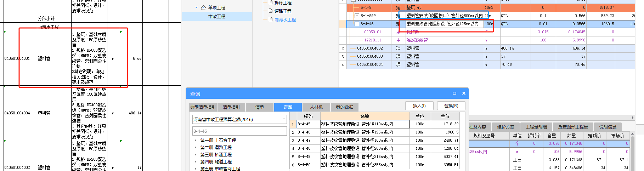Expand 第一册 土石方工程 node
The height and width of the screenshot is (171, 644).
coord(196,141)
